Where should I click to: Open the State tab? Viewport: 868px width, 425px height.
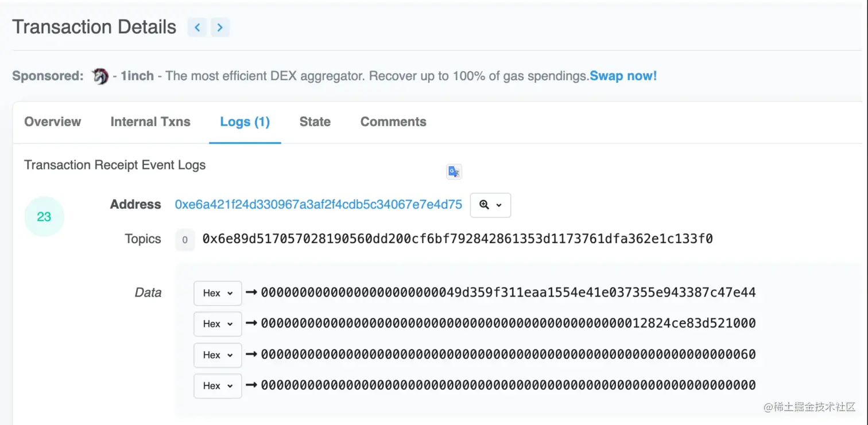tap(315, 122)
